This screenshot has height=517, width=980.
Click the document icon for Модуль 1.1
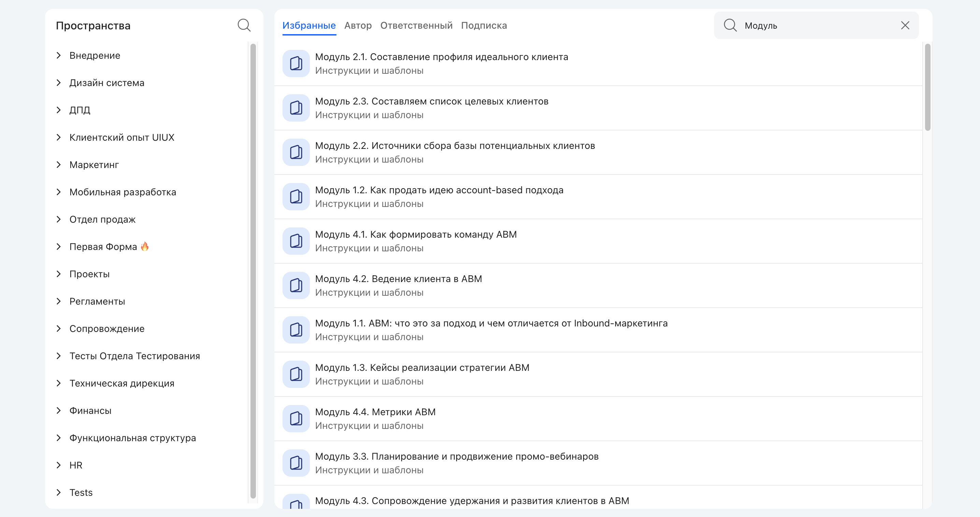click(x=296, y=330)
